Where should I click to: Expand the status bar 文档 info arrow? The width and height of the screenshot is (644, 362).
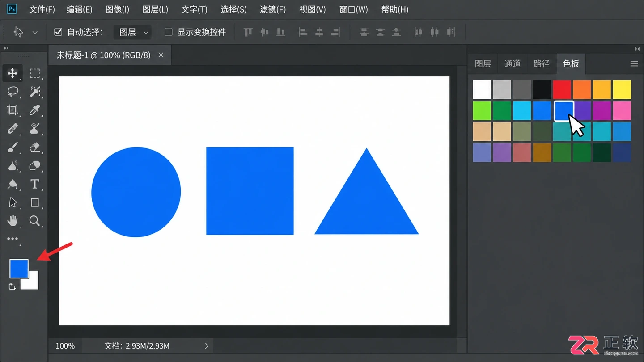pyautogui.click(x=207, y=345)
